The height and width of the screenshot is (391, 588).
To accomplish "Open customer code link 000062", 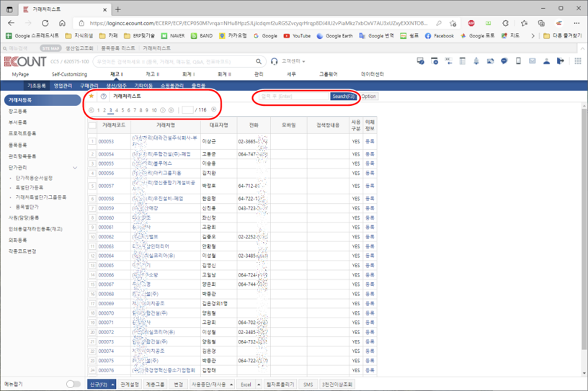I will click(x=106, y=237).
